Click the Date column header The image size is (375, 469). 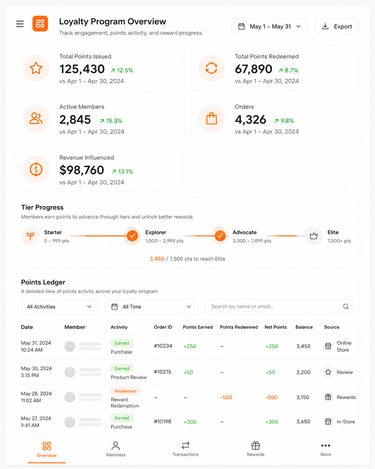tap(27, 327)
